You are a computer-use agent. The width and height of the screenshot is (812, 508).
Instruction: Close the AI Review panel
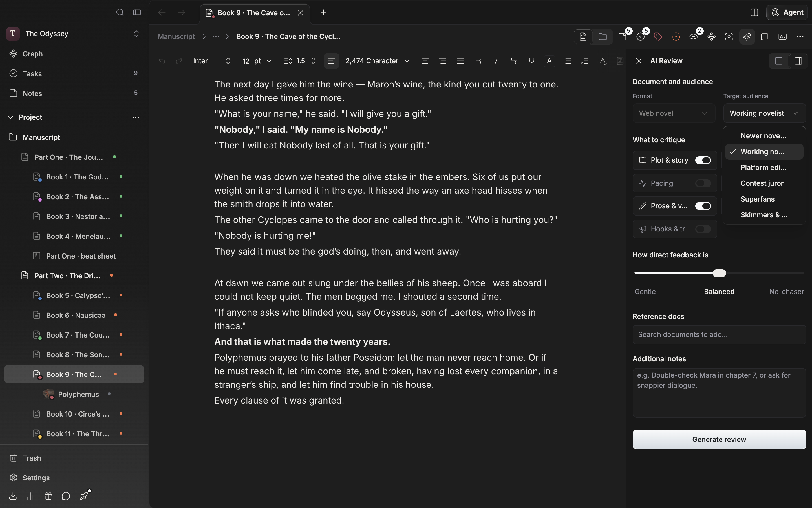pos(639,61)
